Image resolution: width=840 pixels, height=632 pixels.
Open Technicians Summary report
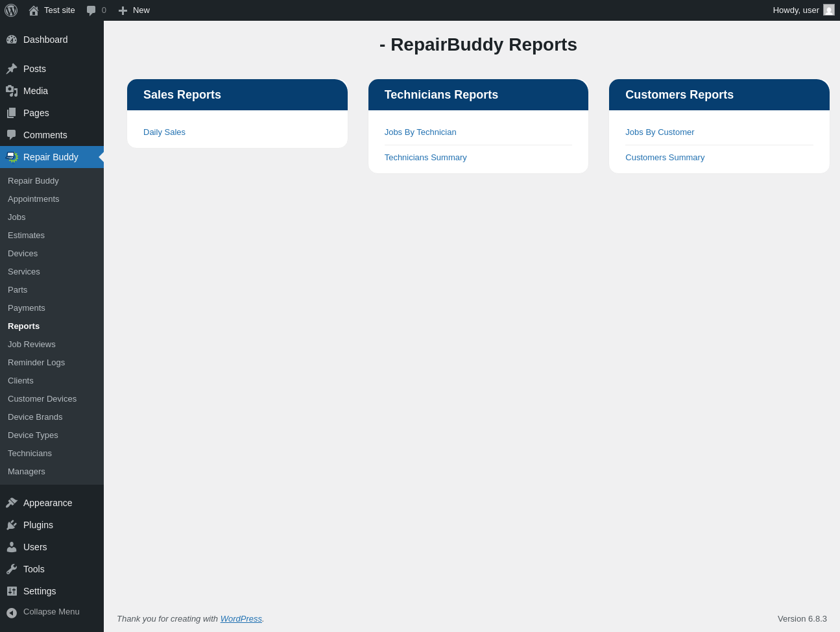[x=426, y=158]
